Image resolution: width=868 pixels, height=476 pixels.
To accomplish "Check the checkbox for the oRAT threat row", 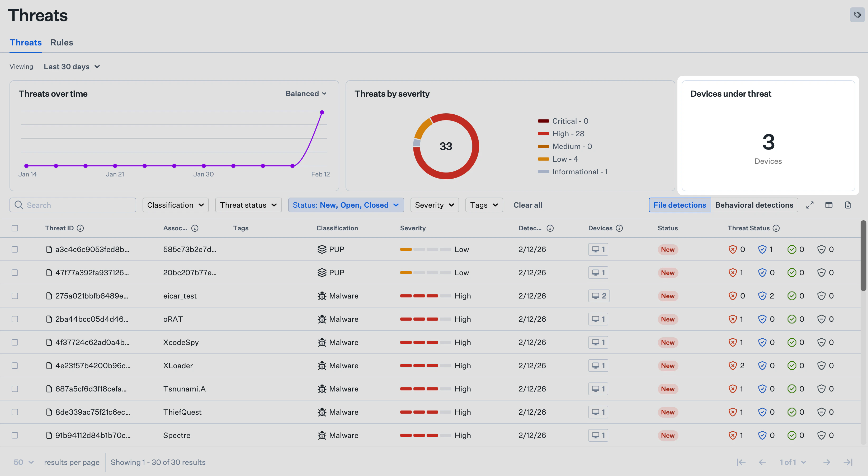I will pos(15,319).
